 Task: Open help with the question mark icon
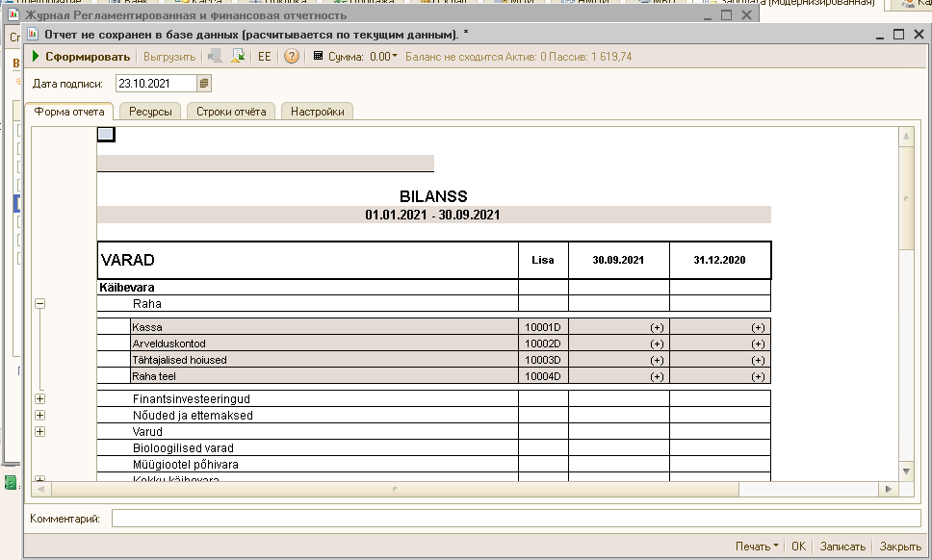[x=291, y=57]
